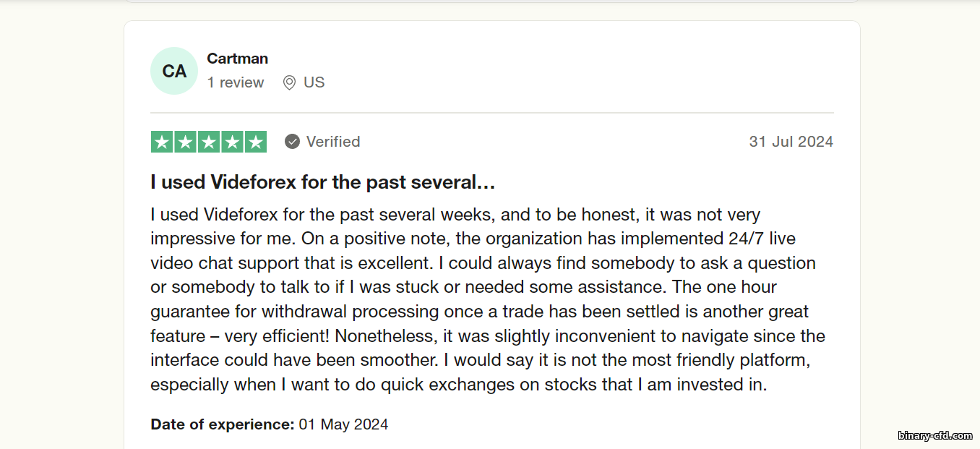The width and height of the screenshot is (980, 449).
Task: Click the Verified checkmark icon
Action: coord(292,142)
